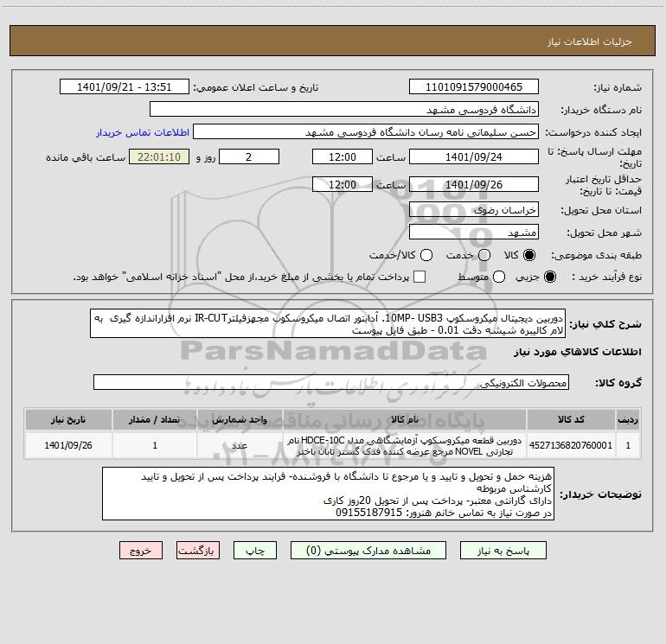This screenshot has height=644, width=666.
Task: Click the بازگشت back button
Action: click(198, 551)
